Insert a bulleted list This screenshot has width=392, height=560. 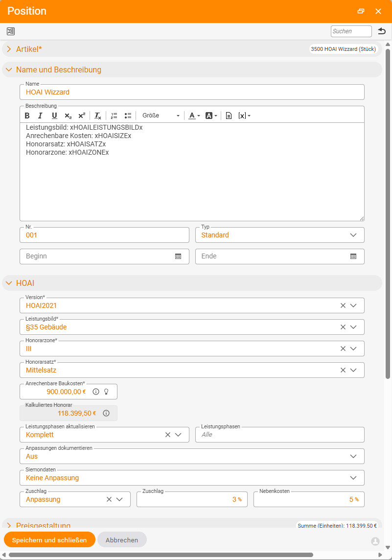coord(128,116)
